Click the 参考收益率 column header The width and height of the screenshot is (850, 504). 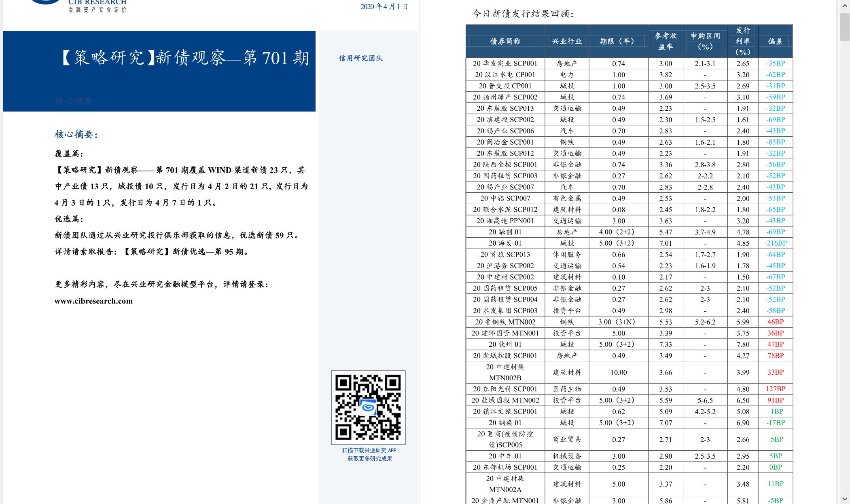[x=666, y=41]
